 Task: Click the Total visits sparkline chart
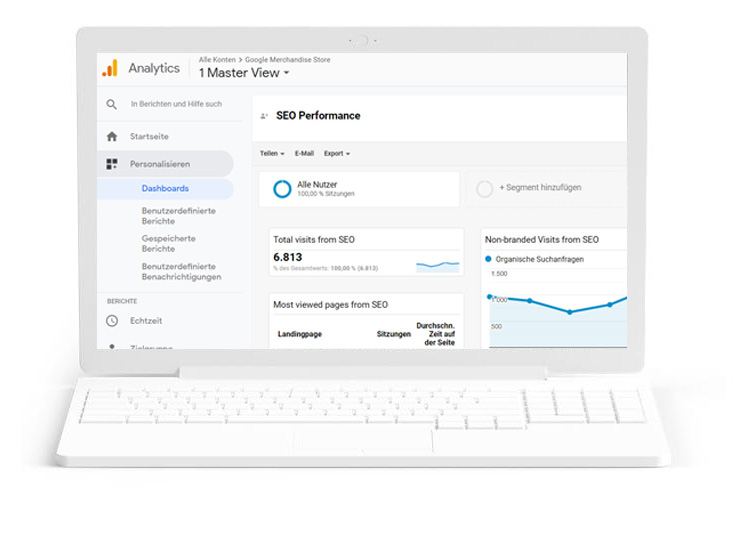(x=437, y=266)
